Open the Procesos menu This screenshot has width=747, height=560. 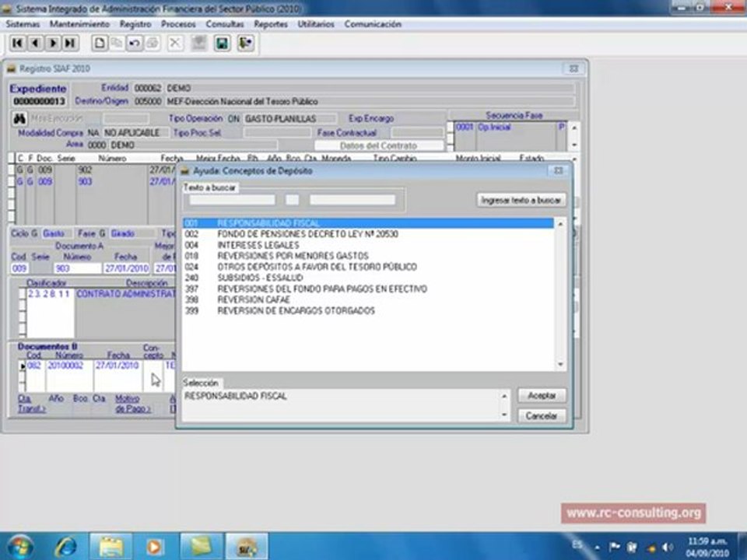178,24
